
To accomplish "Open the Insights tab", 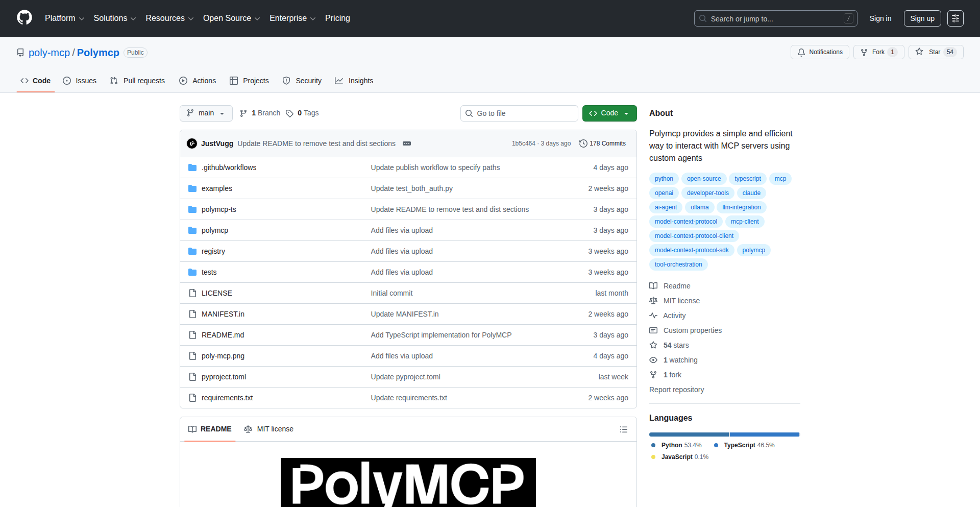I will tap(354, 80).
